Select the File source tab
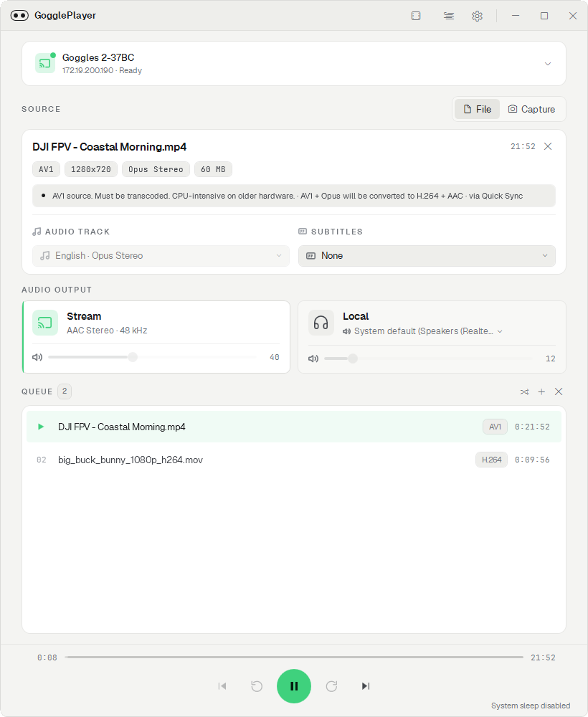This screenshot has width=588, height=717. 477,109
